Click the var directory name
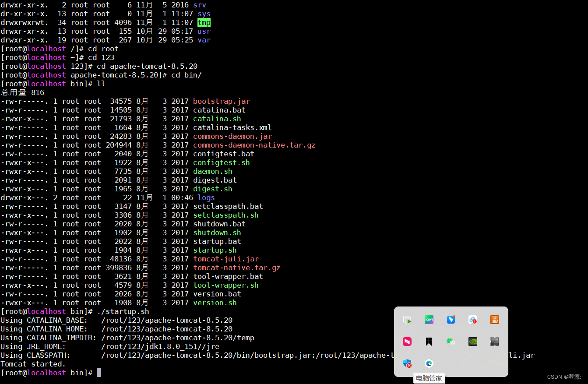 click(x=204, y=40)
